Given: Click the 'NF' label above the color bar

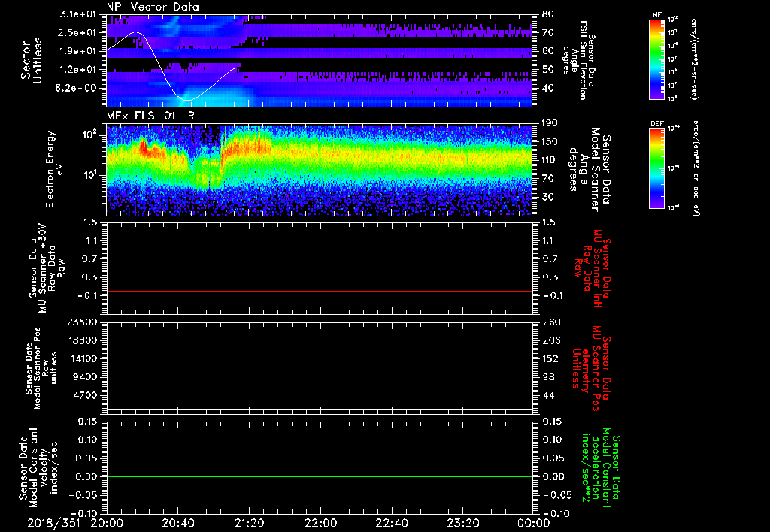Looking at the screenshot, I should pyautogui.click(x=657, y=15).
